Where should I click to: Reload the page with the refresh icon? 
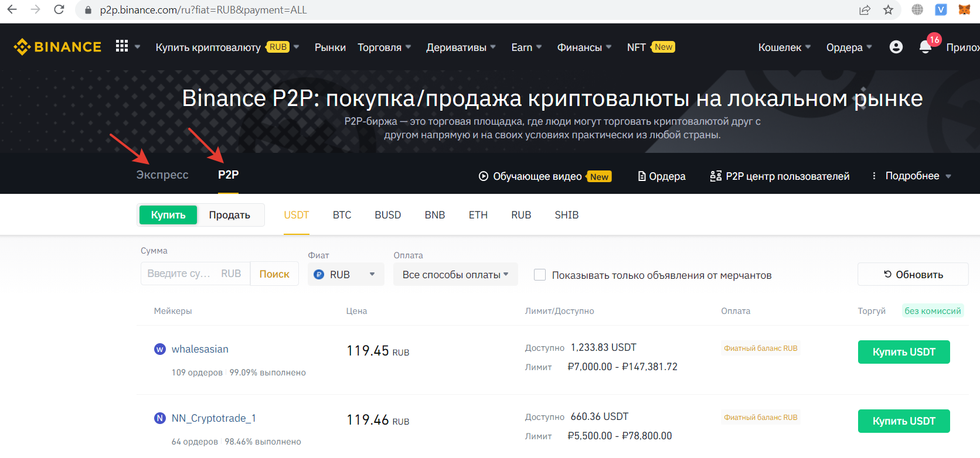pyautogui.click(x=59, y=9)
